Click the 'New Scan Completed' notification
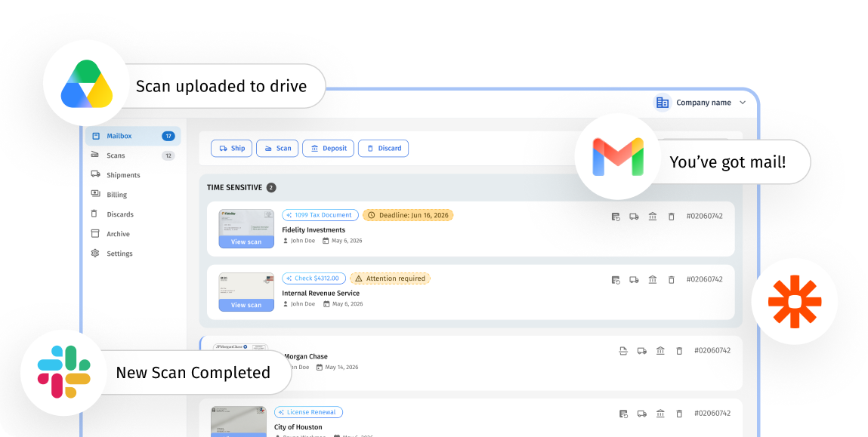This screenshot has height=437, width=868. pos(193,372)
